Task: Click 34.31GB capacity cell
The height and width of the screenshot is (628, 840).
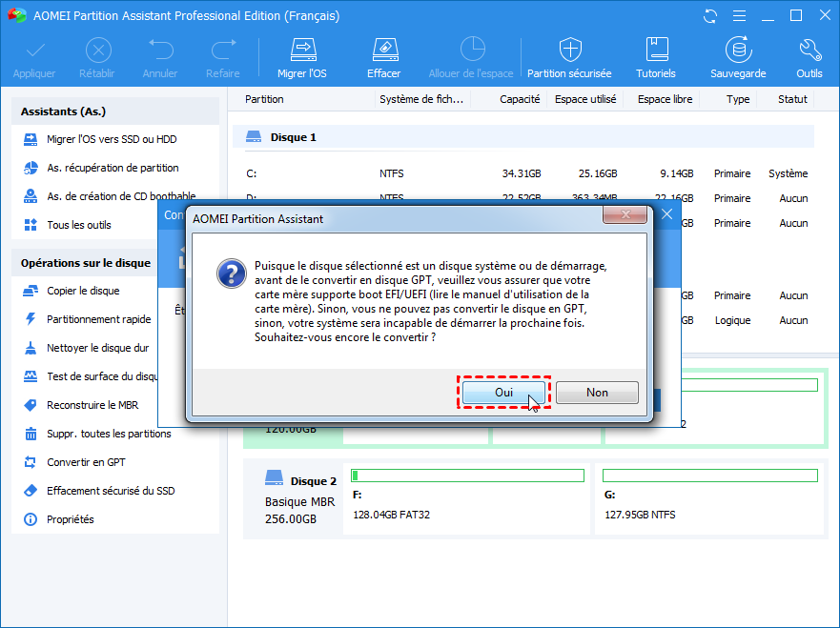Action: click(x=522, y=173)
